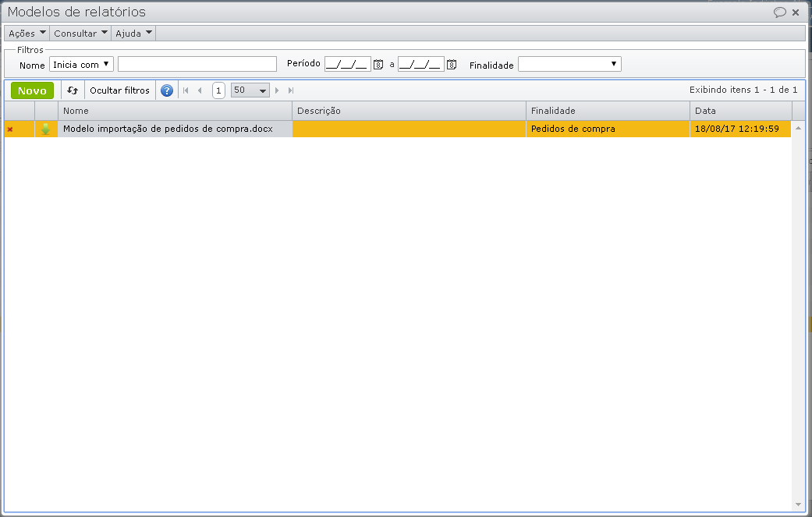This screenshot has width=812, height=517.
Task: Expand the 'Inicia com' name filter dropdown
Action: click(x=81, y=64)
